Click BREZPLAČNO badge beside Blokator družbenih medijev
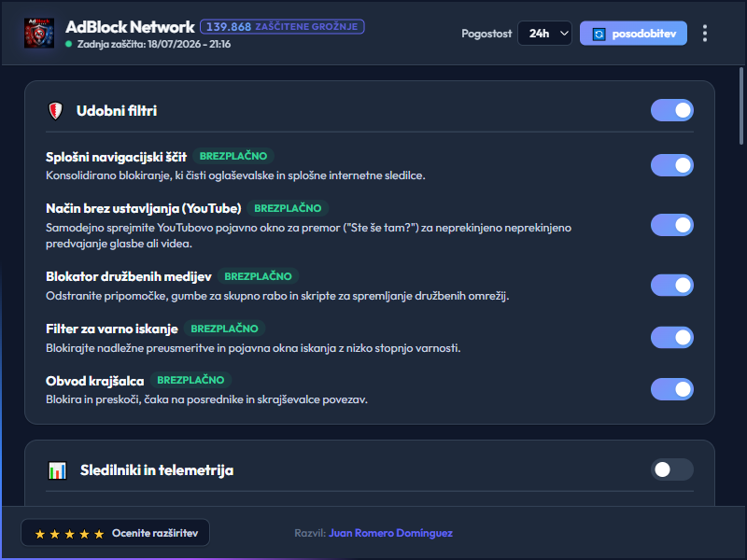Screen dimensions: 747x560 tap(258, 276)
